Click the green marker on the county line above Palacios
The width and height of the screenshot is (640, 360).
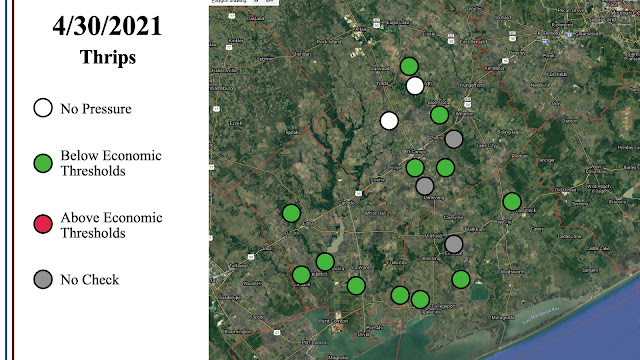coord(400,295)
